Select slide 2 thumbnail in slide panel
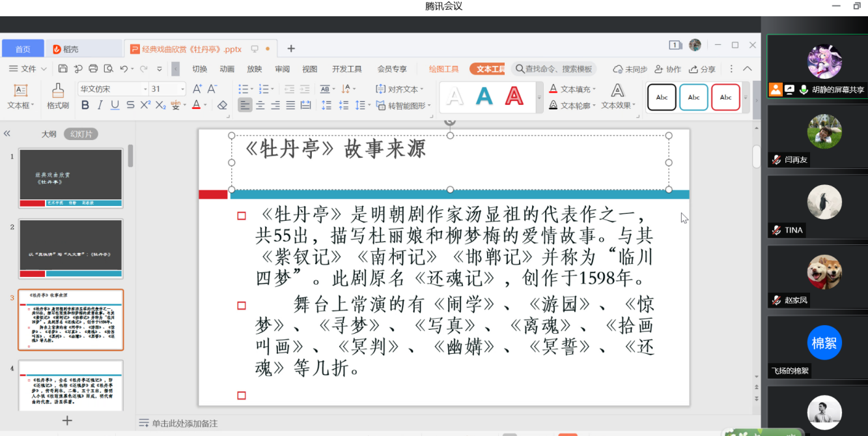Viewport: 868px width, 436px height. (x=70, y=248)
